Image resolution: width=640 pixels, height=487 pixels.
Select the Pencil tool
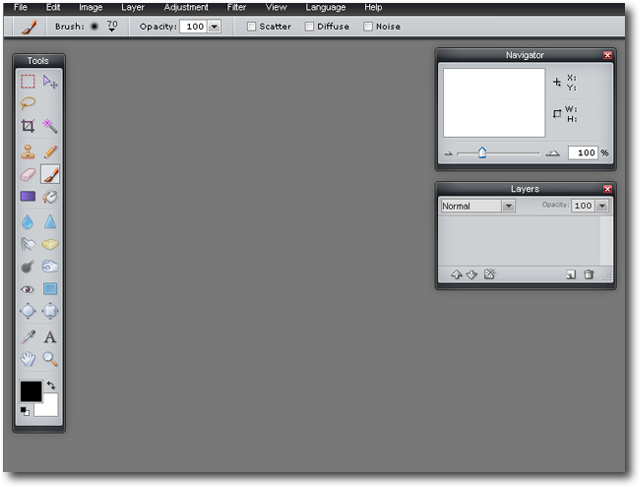(50, 152)
